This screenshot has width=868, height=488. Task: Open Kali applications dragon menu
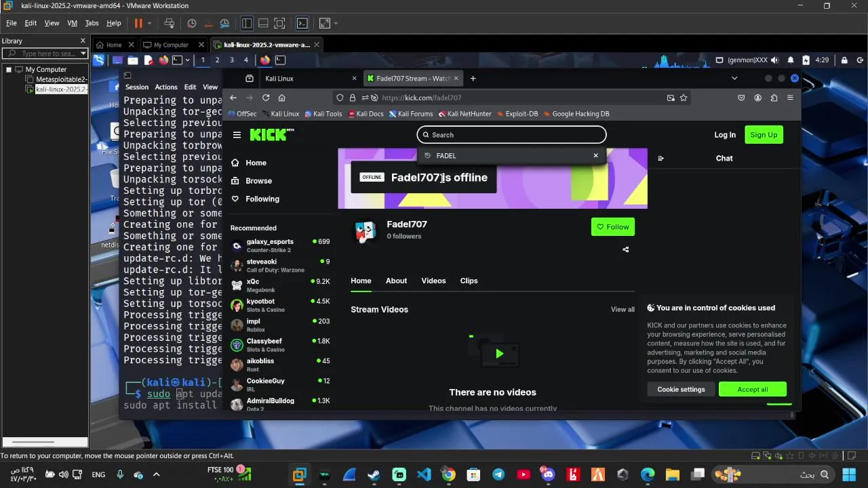click(99, 60)
